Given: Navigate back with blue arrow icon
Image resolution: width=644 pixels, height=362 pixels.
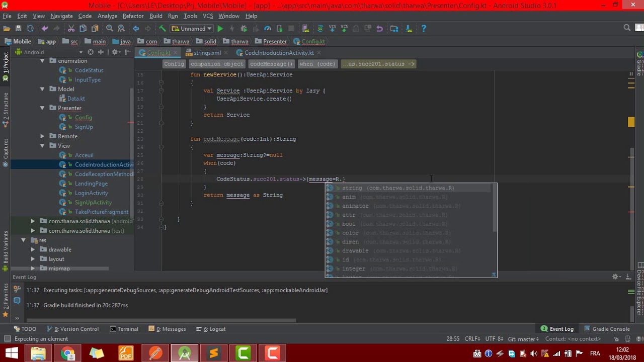Looking at the screenshot, I should (136, 29).
